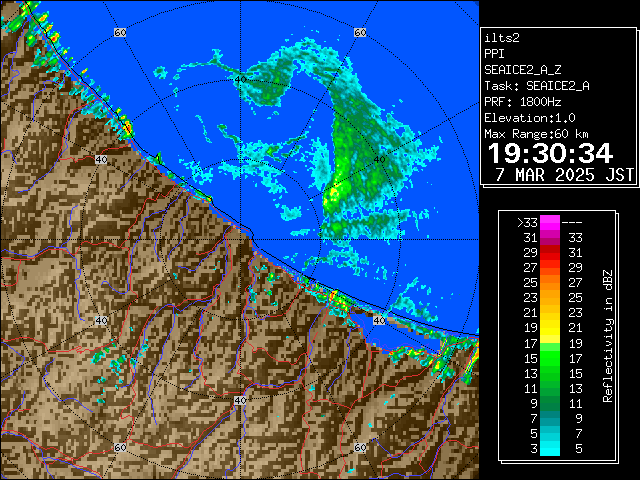Image resolution: width=640 pixels, height=480 pixels.
Task: Click the 'PRF: 1800Hz' value
Action: [522, 102]
